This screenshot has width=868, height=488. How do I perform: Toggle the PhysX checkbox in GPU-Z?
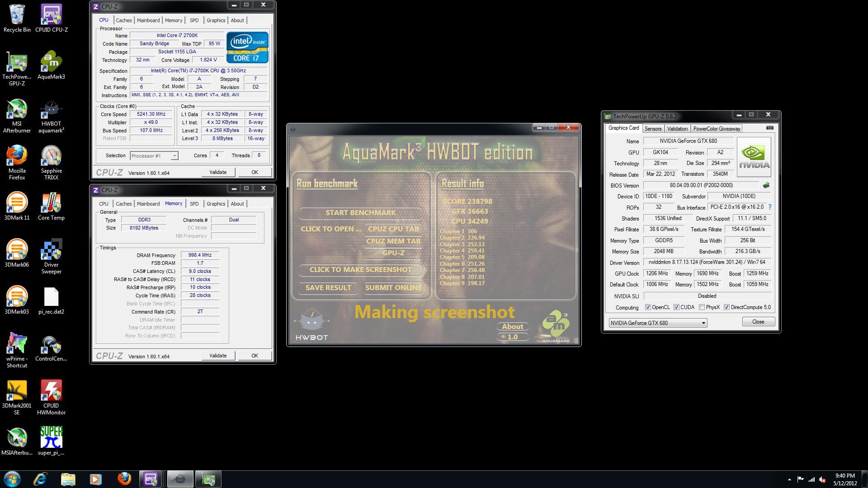702,307
